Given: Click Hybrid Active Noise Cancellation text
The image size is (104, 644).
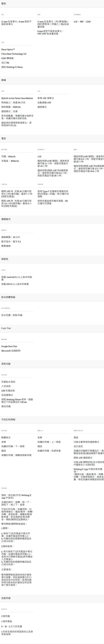Looking at the screenshot, I should pyautogui.click(x=17, y=98).
